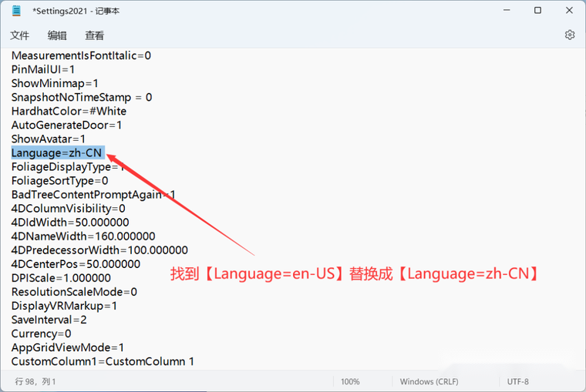The width and height of the screenshot is (586, 392).
Task: Click Windows (CRLF) line ending indicator
Action: (429, 381)
